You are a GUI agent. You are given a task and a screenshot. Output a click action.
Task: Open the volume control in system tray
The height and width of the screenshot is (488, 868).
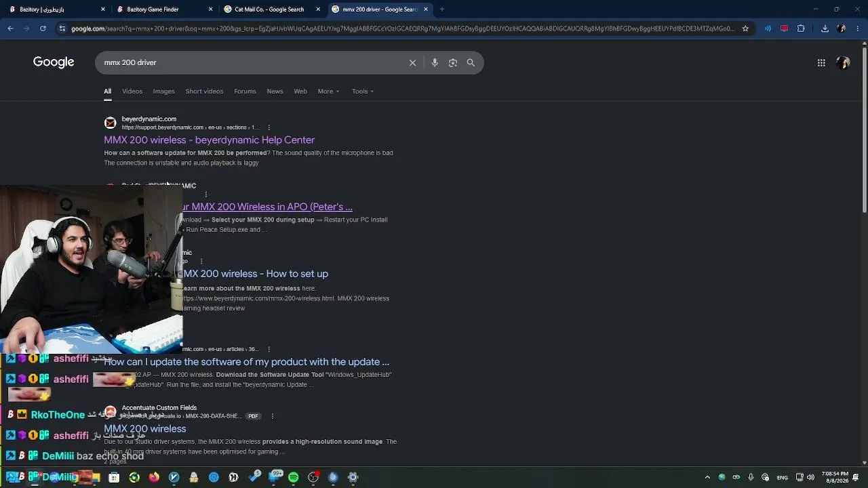tap(810, 477)
